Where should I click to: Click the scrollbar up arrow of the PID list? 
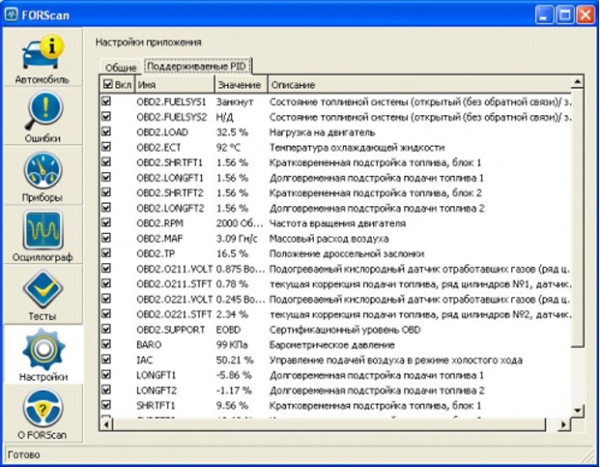click(576, 86)
